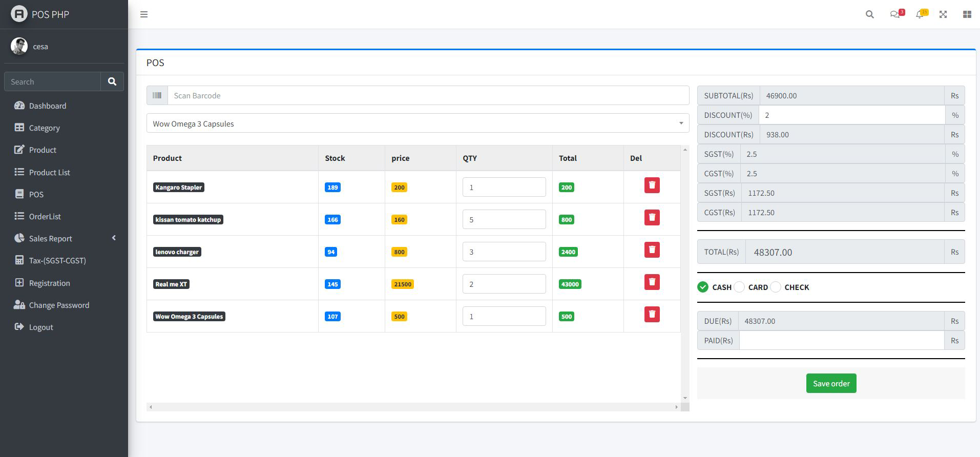Open the notifications bell icon
Image resolution: width=980 pixels, height=457 pixels.
(x=920, y=14)
